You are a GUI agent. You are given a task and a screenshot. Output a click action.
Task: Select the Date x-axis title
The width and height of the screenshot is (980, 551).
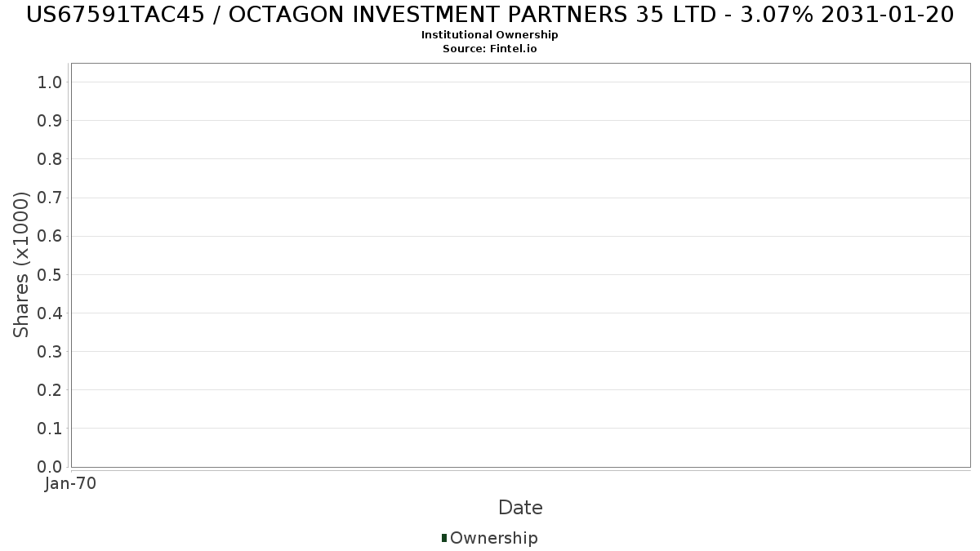[x=520, y=508]
